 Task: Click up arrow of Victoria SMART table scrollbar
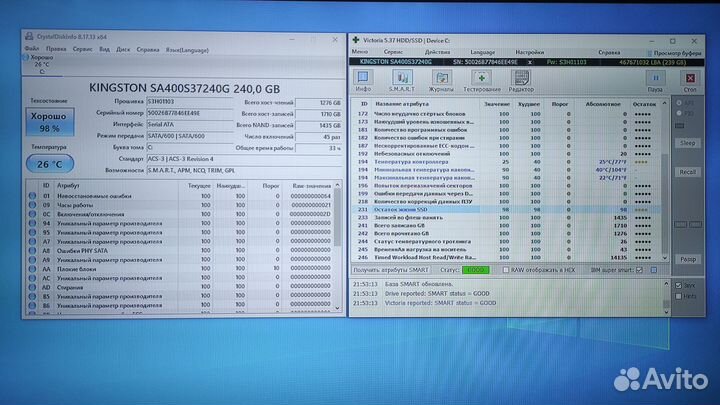coord(664,104)
